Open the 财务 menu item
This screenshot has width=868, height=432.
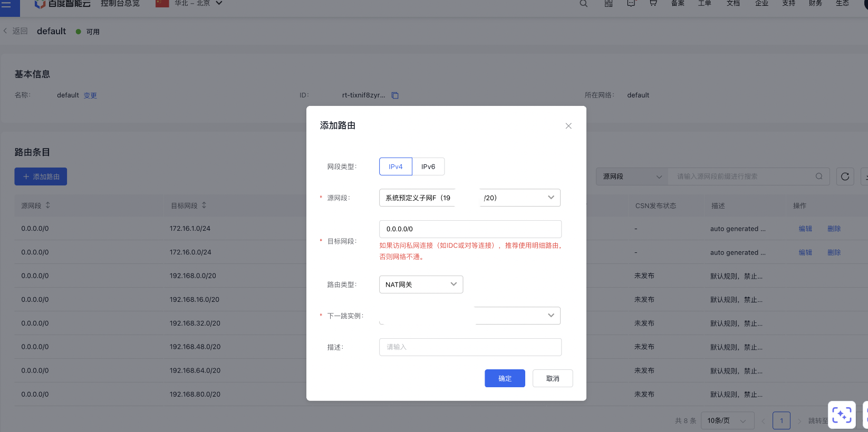click(815, 3)
